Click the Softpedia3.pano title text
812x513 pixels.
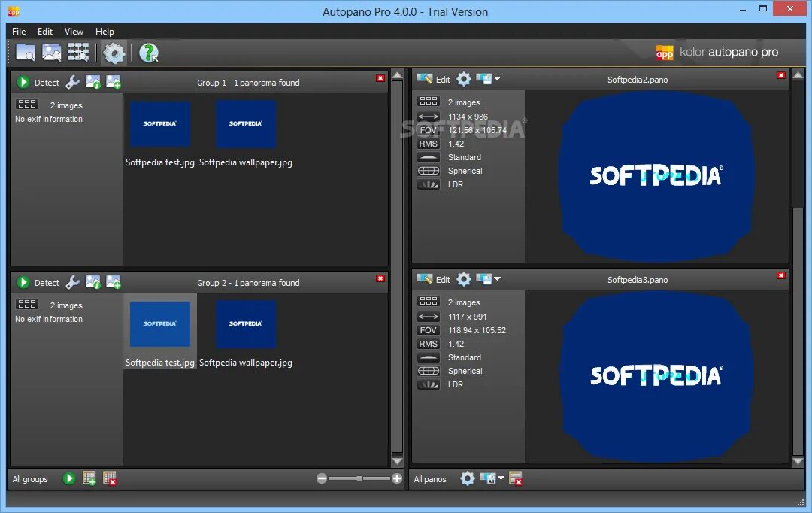pos(638,280)
